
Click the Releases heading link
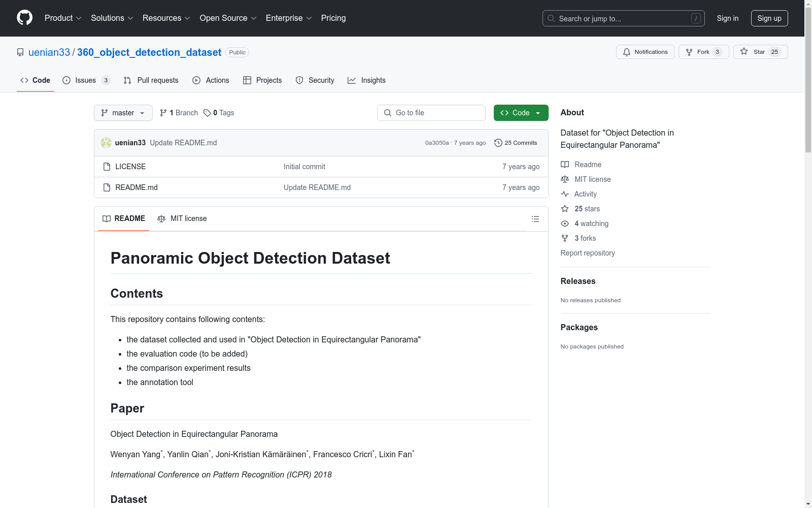(x=578, y=281)
